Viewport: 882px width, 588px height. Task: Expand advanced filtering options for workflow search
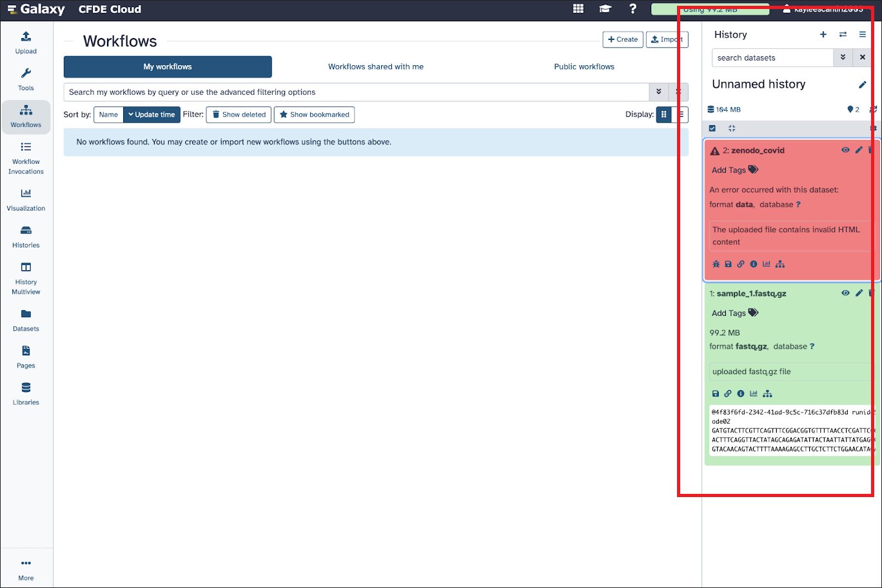pyautogui.click(x=658, y=92)
